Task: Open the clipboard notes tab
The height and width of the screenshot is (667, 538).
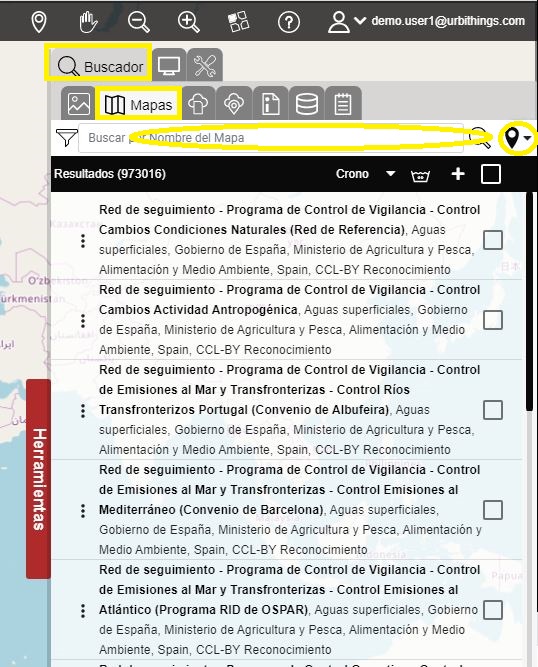Action: [x=343, y=104]
